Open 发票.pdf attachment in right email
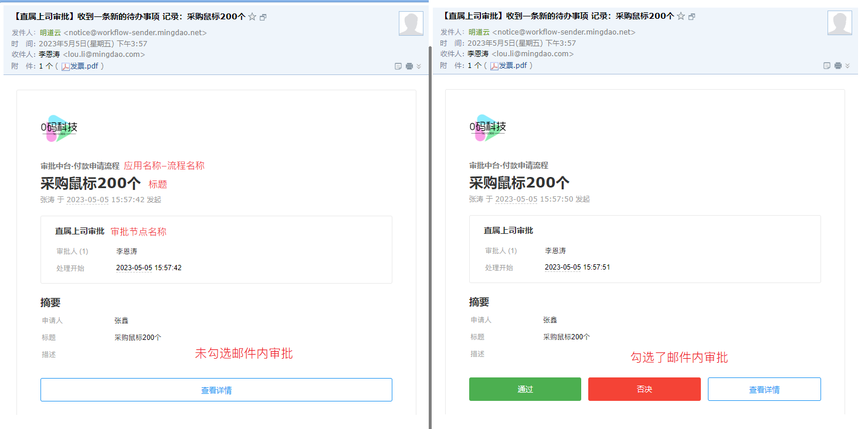This screenshot has width=868, height=429. [x=513, y=66]
